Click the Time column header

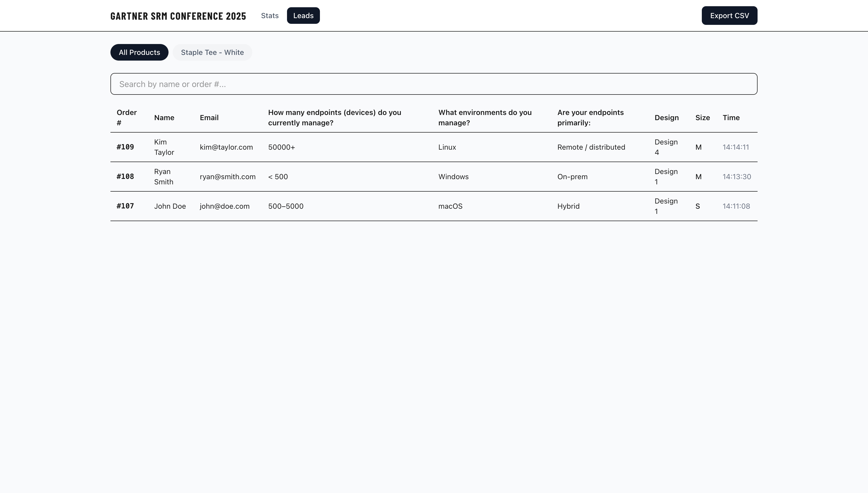[x=731, y=118]
